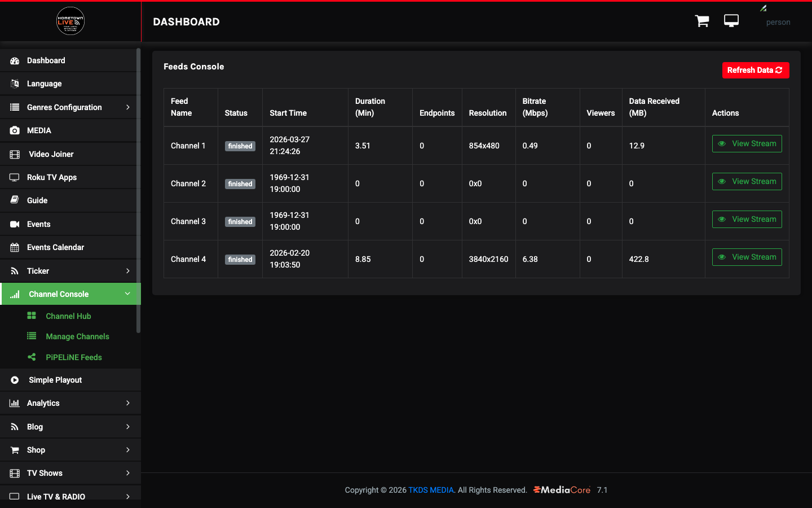The width and height of the screenshot is (812, 508).
Task: Click the Channel Hub grid icon
Action: click(x=32, y=316)
